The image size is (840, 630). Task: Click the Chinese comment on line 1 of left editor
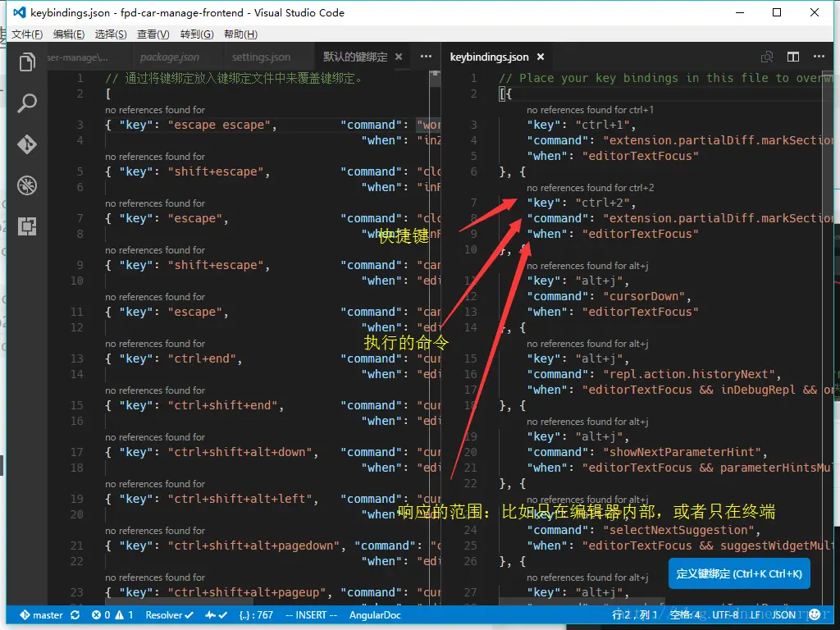pyautogui.click(x=235, y=78)
